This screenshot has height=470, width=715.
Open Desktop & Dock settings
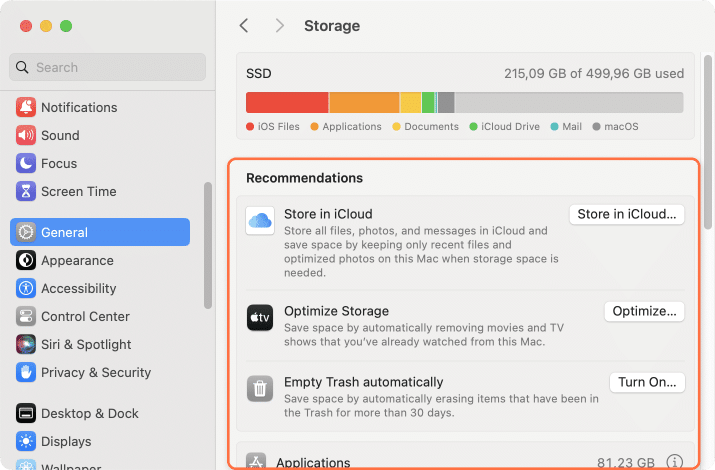pos(100,413)
